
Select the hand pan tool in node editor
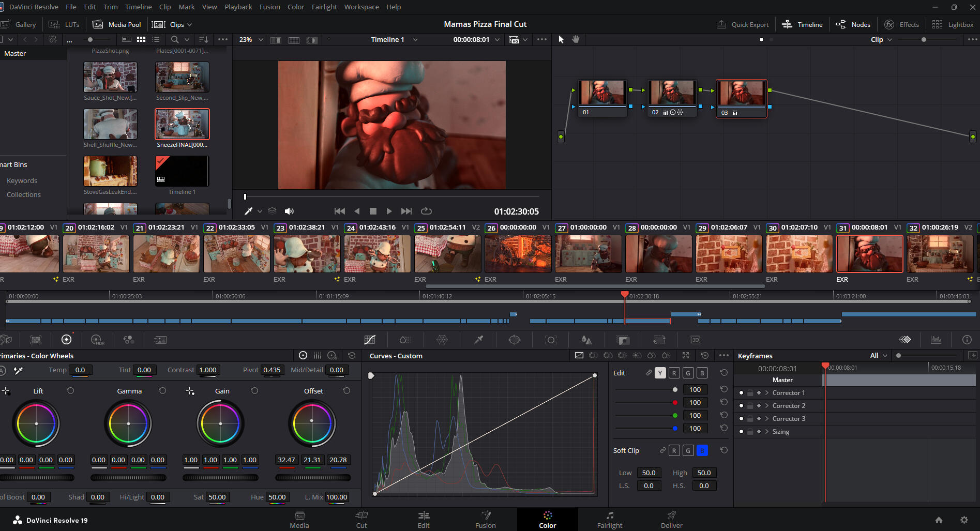point(576,39)
